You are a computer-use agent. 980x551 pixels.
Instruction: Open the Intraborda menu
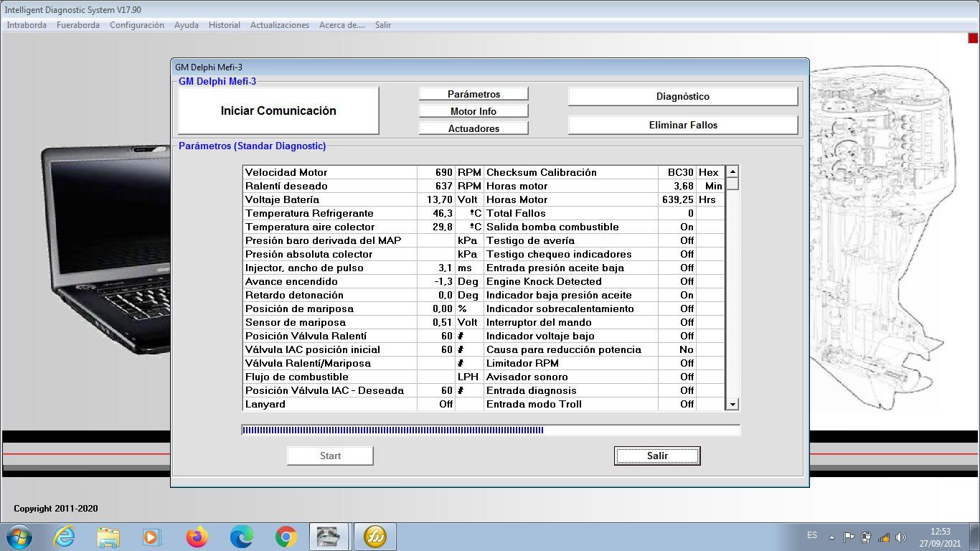tap(27, 25)
